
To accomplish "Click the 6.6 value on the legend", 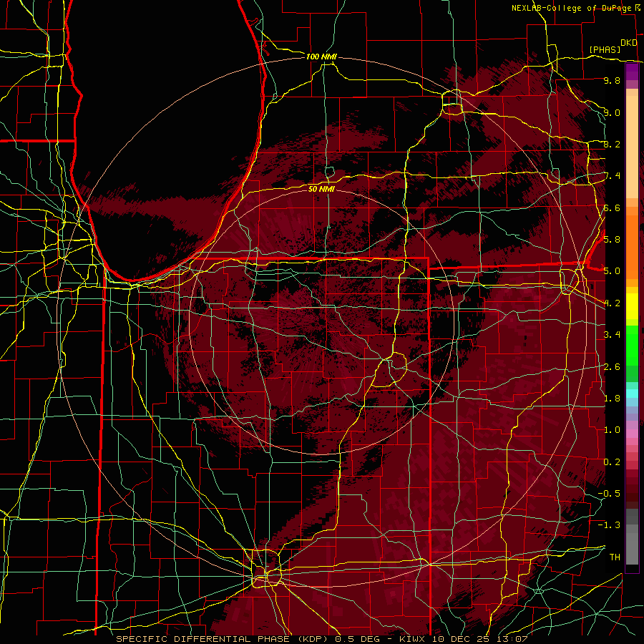I will [x=612, y=208].
